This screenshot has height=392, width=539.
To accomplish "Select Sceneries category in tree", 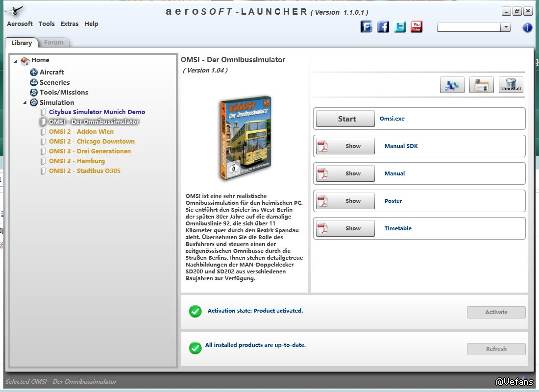I will [x=55, y=82].
